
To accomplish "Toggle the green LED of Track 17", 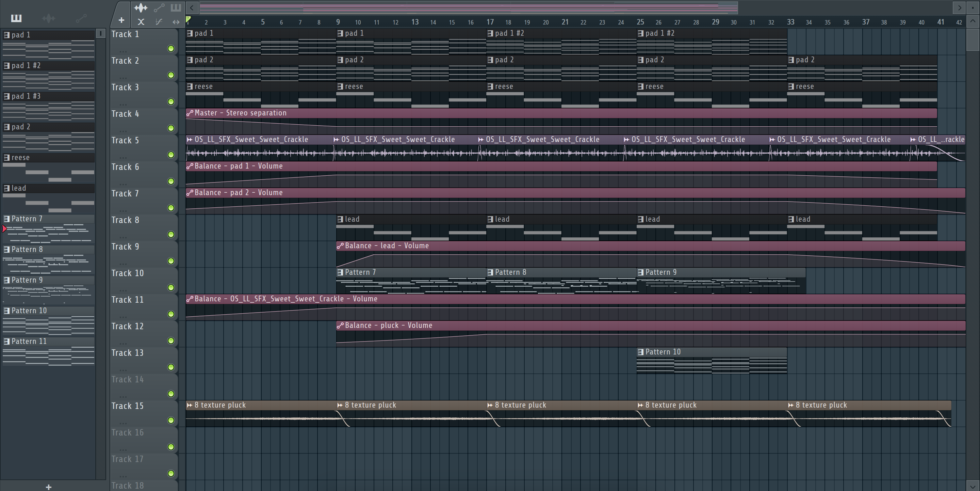I will (x=171, y=474).
